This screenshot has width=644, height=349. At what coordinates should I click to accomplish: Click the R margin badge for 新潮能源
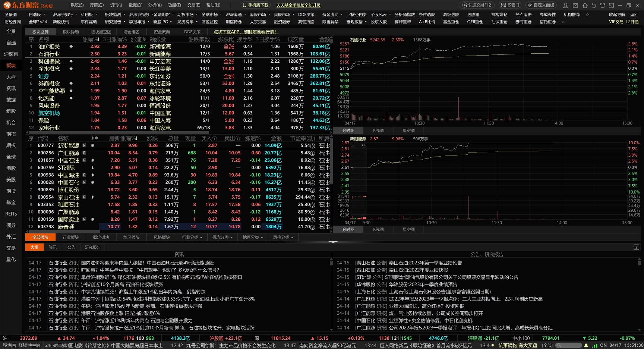pyautogui.click(x=85, y=145)
